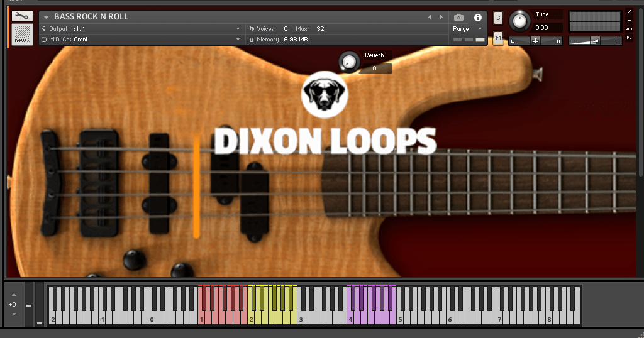Open the MIDI Ch Omni dropdown

pyautogui.click(x=238, y=40)
